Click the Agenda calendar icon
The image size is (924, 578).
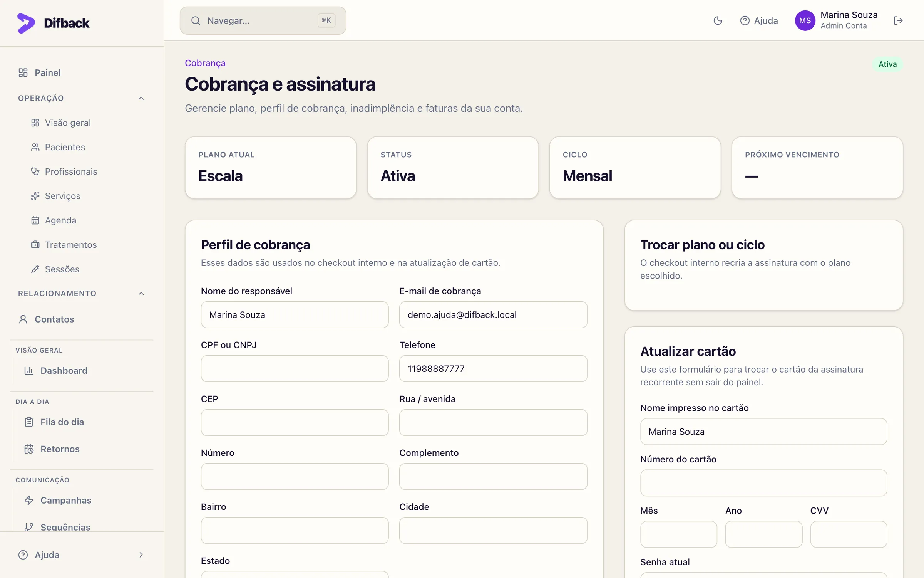pyautogui.click(x=35, y=220)
